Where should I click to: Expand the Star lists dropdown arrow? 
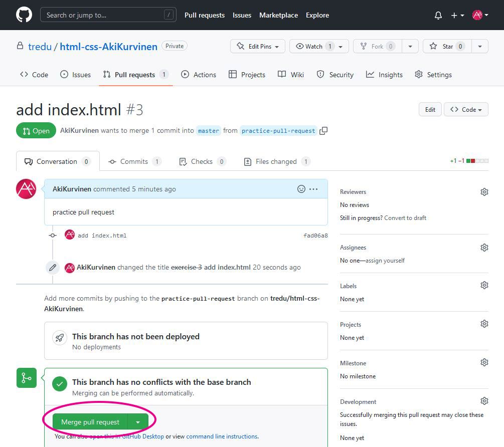click(x=480, y=46)
